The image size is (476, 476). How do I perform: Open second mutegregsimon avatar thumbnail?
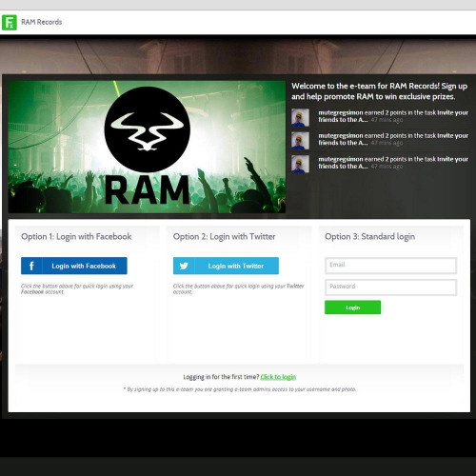(300, 140)
